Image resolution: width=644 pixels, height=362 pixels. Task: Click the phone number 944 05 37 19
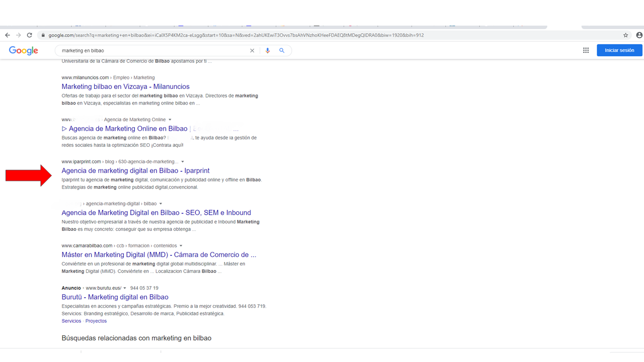(144, 288)
